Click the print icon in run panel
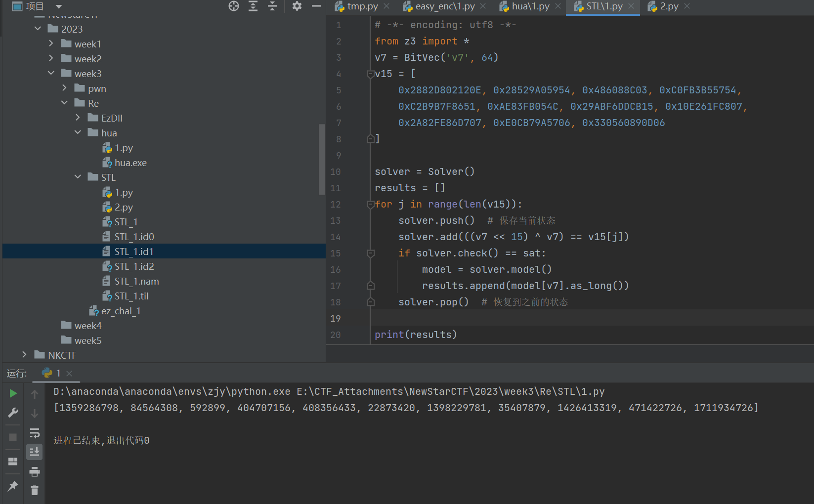The image size is (814, 504). (x=34, y=472)
